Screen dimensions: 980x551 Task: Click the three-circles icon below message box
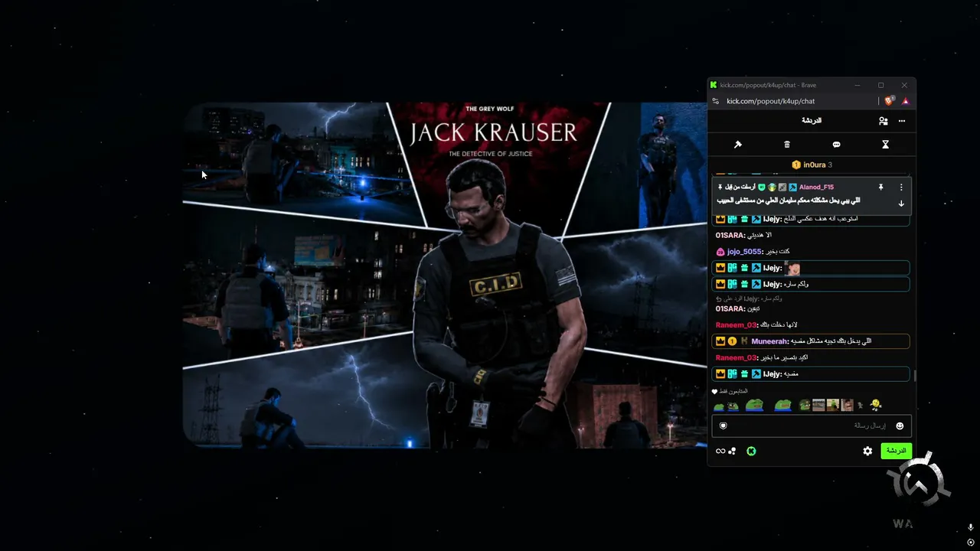(732, 451)
